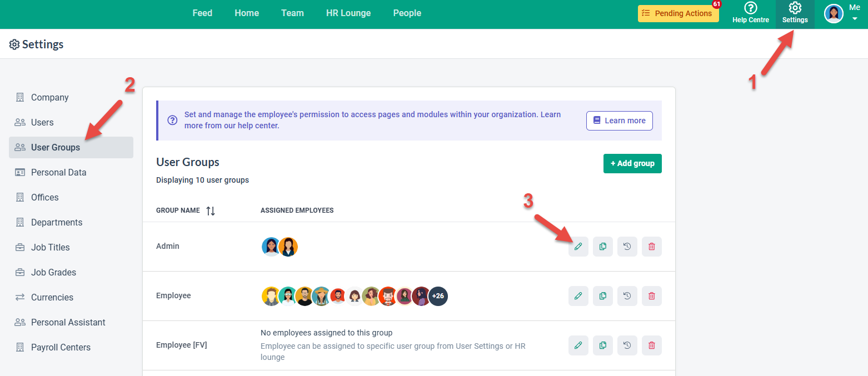The height and width of the screenshot is (376, 868).
Task: Show remaining 26 employees in Employee group
Action: (x=438, y=296)
